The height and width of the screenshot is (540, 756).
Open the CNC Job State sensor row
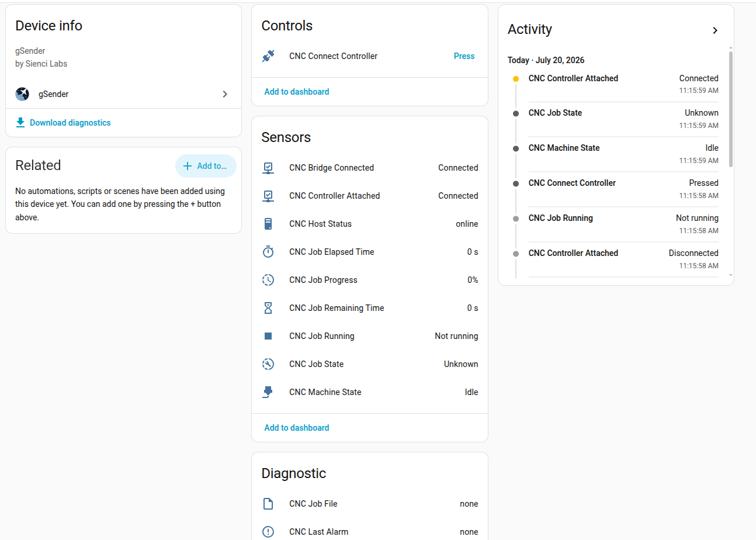[x=370, y=364]
